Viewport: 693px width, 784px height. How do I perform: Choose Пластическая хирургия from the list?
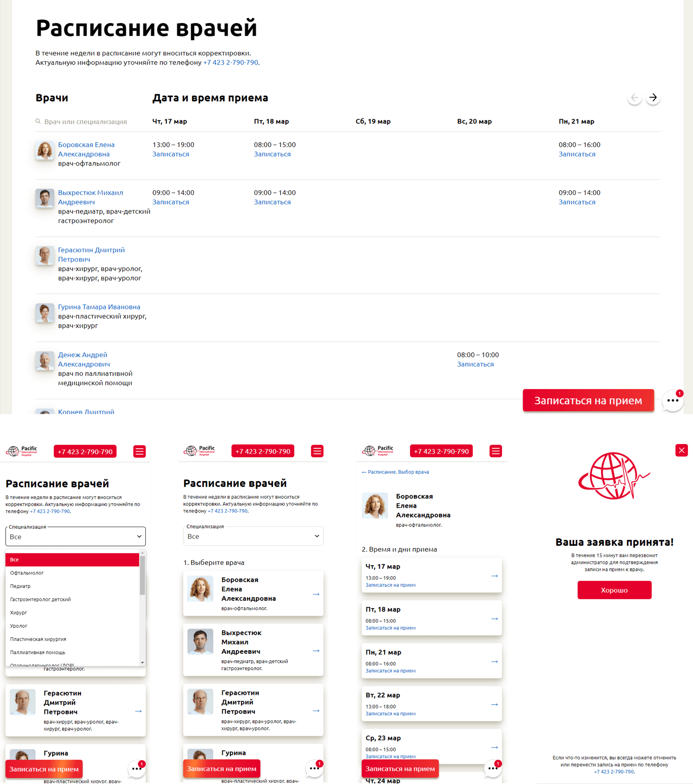(x=38, y=639)
